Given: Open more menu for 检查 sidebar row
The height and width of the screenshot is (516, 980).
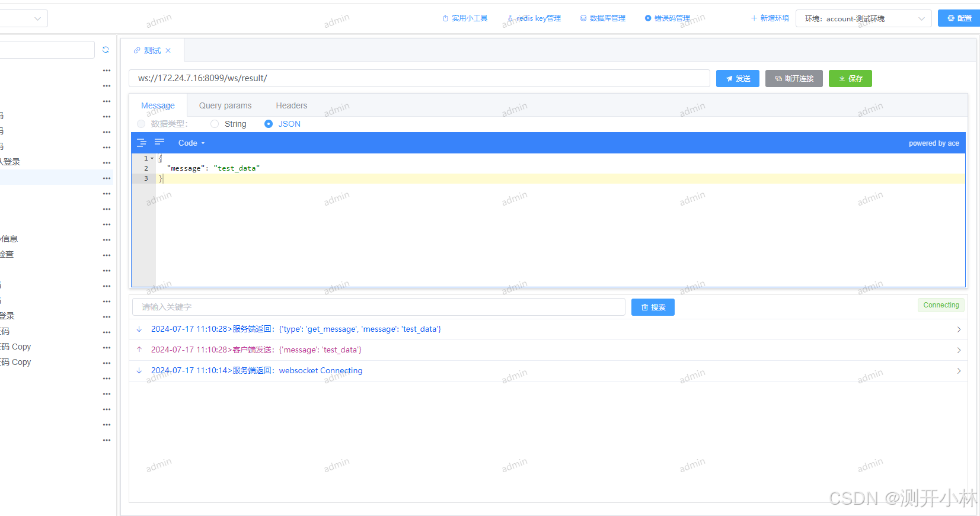Looking at the screenshot, I should click(x=107, y=255).
